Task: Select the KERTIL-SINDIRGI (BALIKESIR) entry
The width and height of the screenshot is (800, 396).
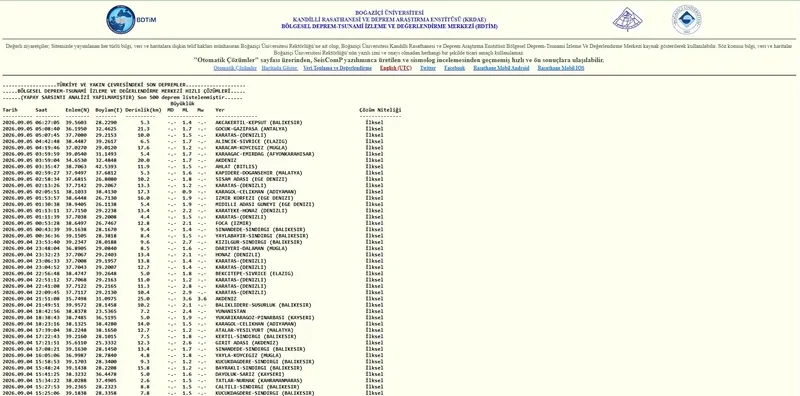Action: click(x=256, y=336)
